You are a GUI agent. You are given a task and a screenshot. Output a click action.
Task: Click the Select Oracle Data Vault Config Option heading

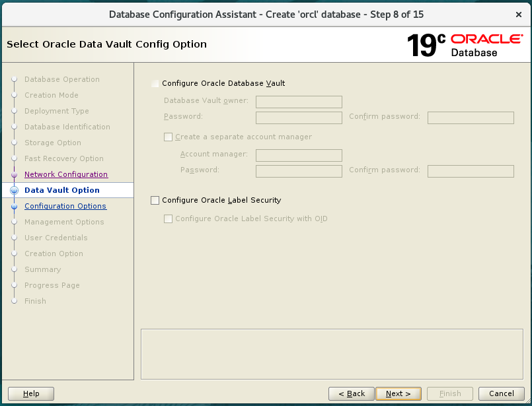(106, 44)
